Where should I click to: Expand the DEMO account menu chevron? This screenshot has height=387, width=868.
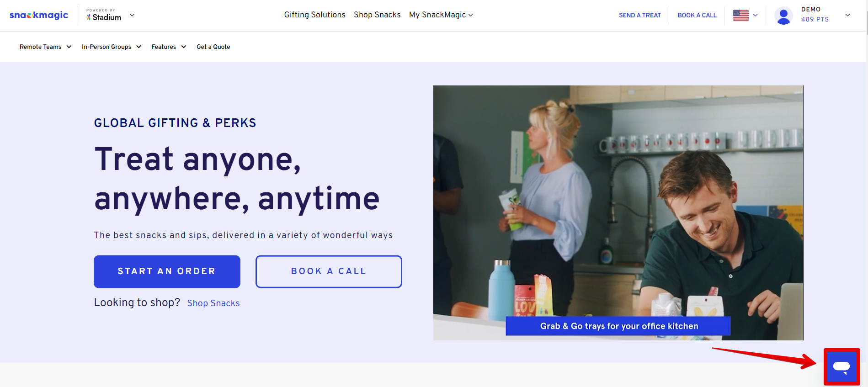pos(847,15)
